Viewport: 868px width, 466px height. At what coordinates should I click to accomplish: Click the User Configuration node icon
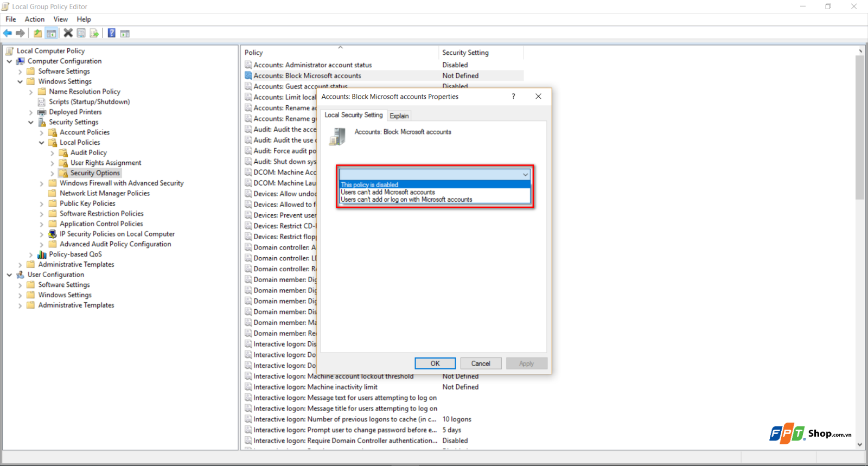[21, 275]
